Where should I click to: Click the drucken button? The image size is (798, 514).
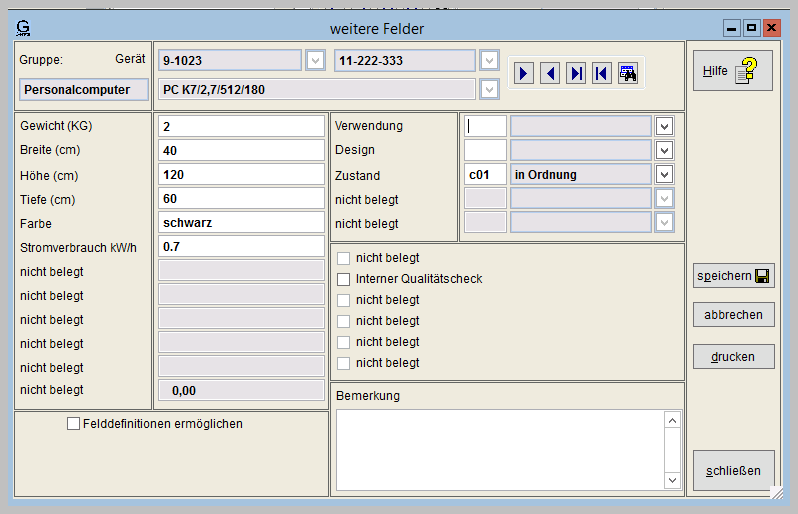tap(733, 357)
